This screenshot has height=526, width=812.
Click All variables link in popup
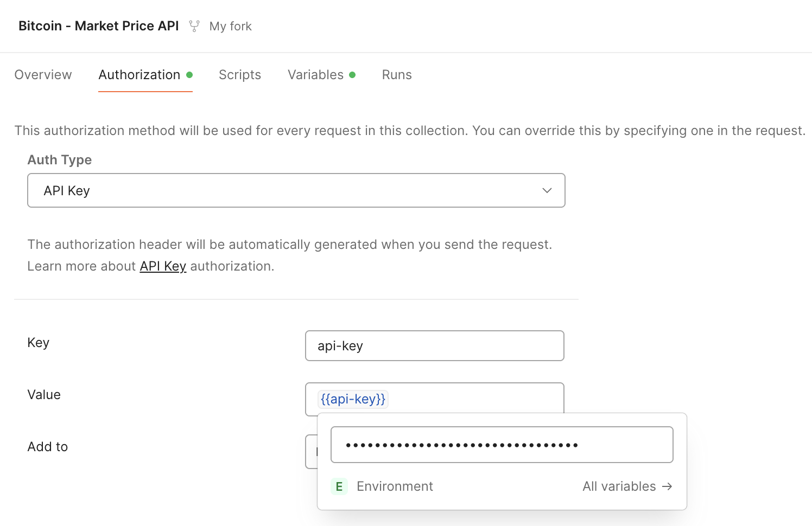click(627, 486)
